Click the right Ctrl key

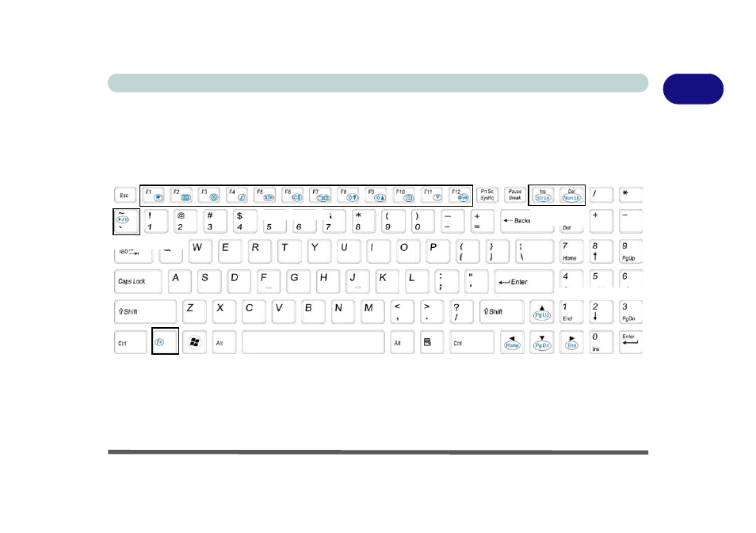pyautogui.click(x=472, y=342)
